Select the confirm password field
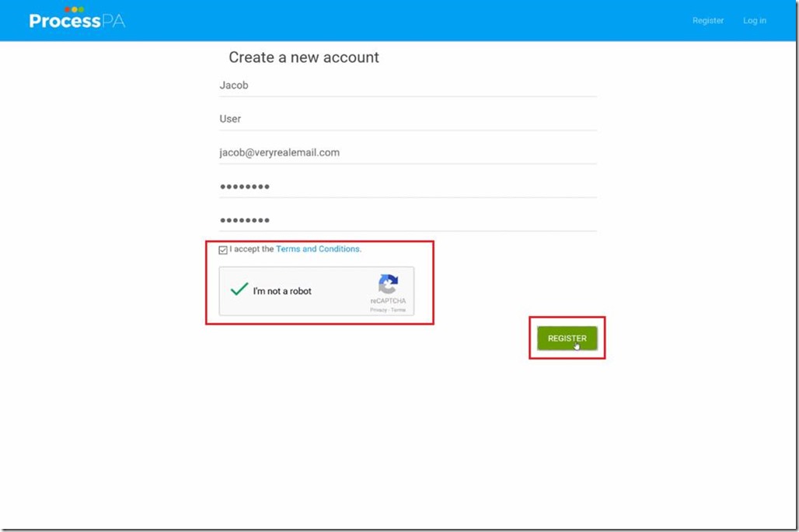Screen dimensions: 799x532 pyautogui.click(x=407, y=220)
